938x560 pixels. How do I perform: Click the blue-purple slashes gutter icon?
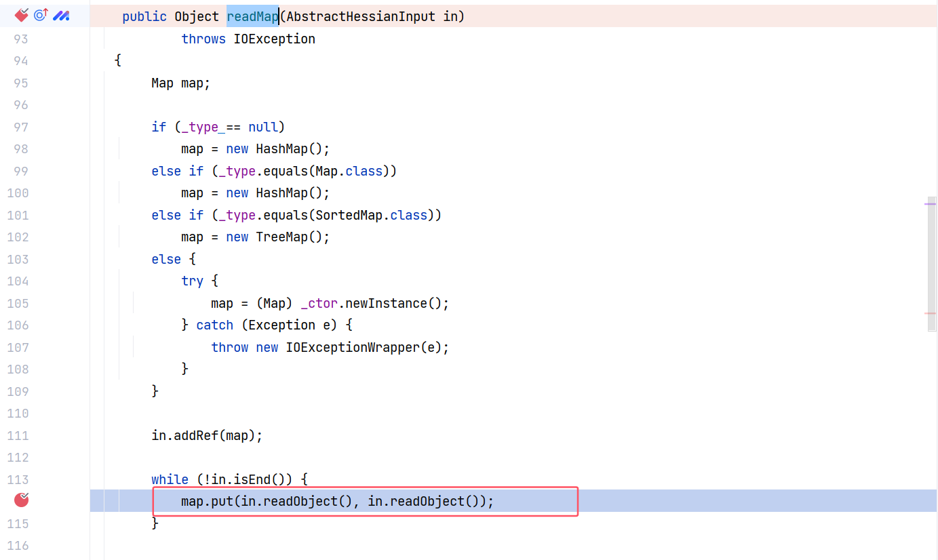pyautogui.click(x=61, y=15)
